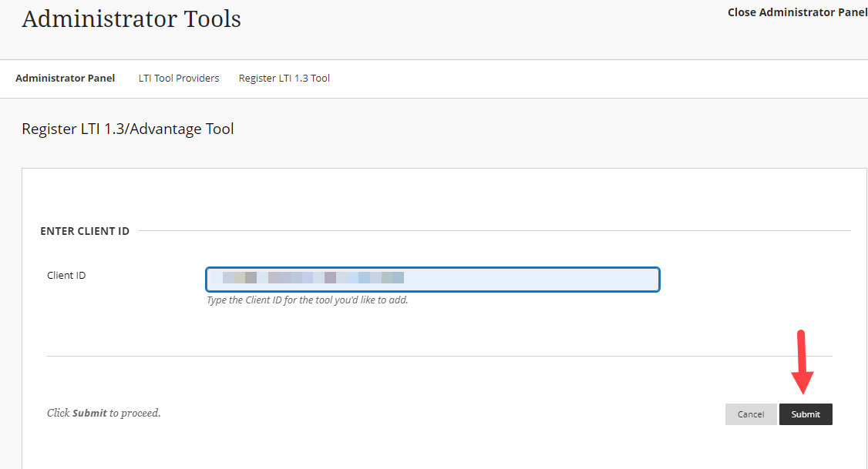This screenshot has width=868, height=469.
Task: Click the 'Type the Client ID' helper text
Action: [307, 300]
